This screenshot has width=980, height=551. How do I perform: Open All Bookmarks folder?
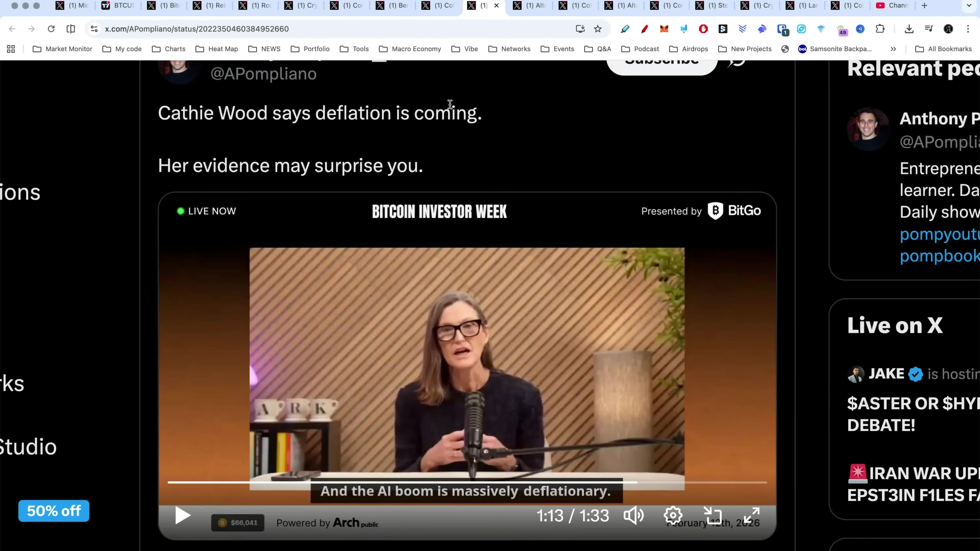(x=944, y=49)
